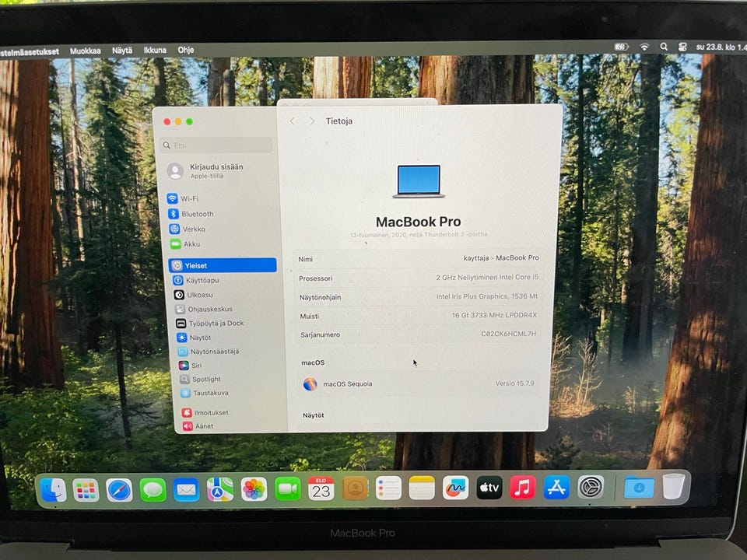Open the Trash from the Dock
Screen dimensions: 747x560
coord(674,486)
